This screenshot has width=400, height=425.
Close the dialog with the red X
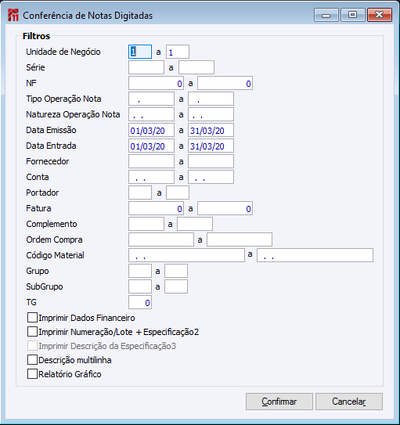point(379,15)
